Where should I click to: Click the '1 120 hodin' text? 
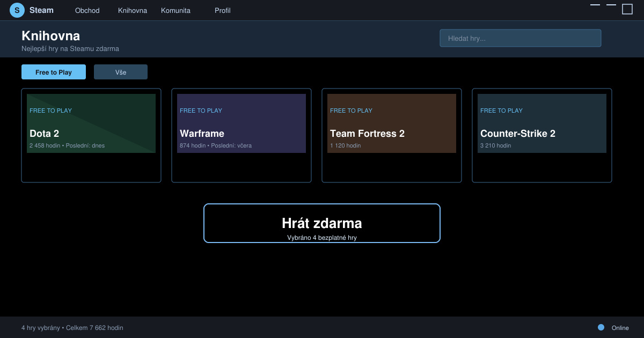tap(345, 145)
